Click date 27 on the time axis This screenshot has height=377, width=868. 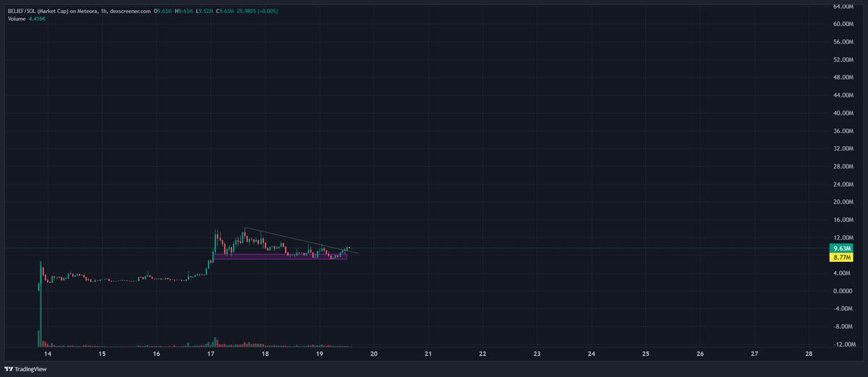tap(754, 355)
